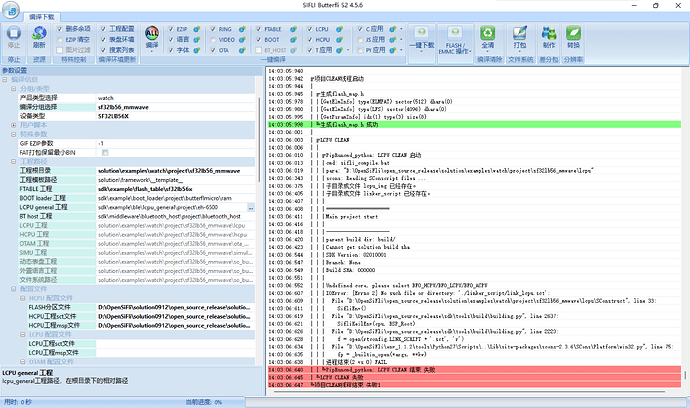The height and width of the screenshot is (408, 690).
Task: Toggle the EZIP checkbox
Action: (172, 30)
